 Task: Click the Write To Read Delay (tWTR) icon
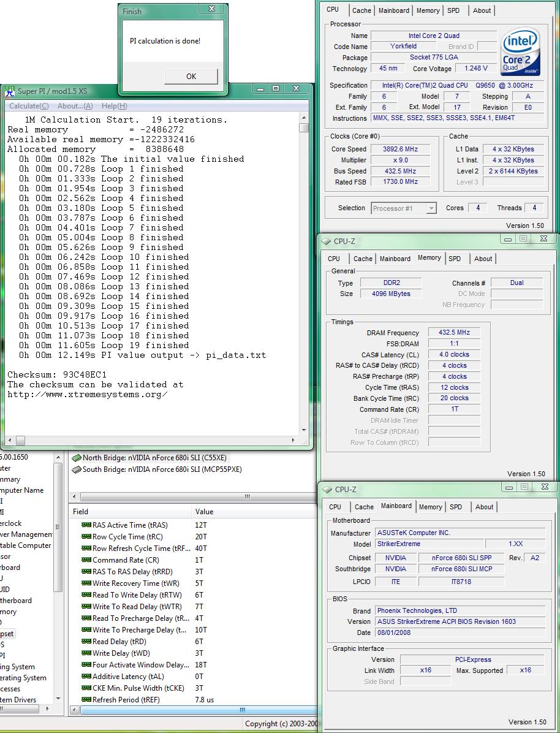[x=86, y=607]
